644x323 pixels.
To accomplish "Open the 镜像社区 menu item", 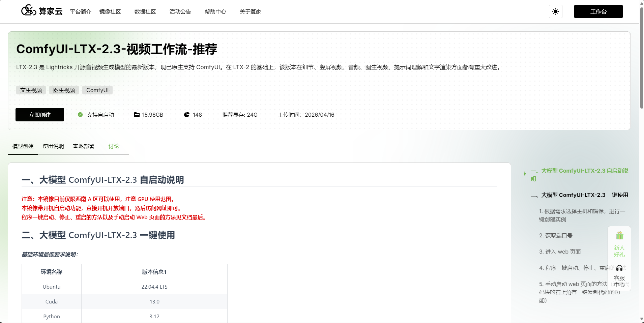I will 110,12.
